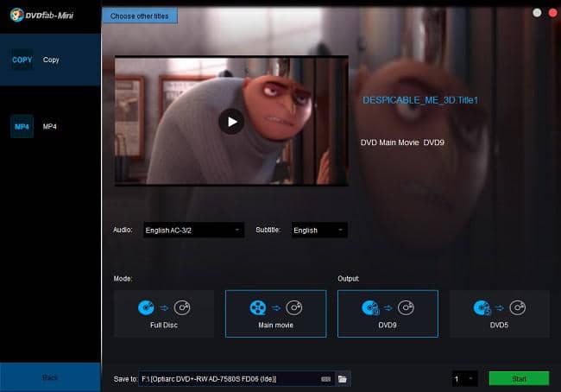
Task: Play the movie preview
Action: 231,122
